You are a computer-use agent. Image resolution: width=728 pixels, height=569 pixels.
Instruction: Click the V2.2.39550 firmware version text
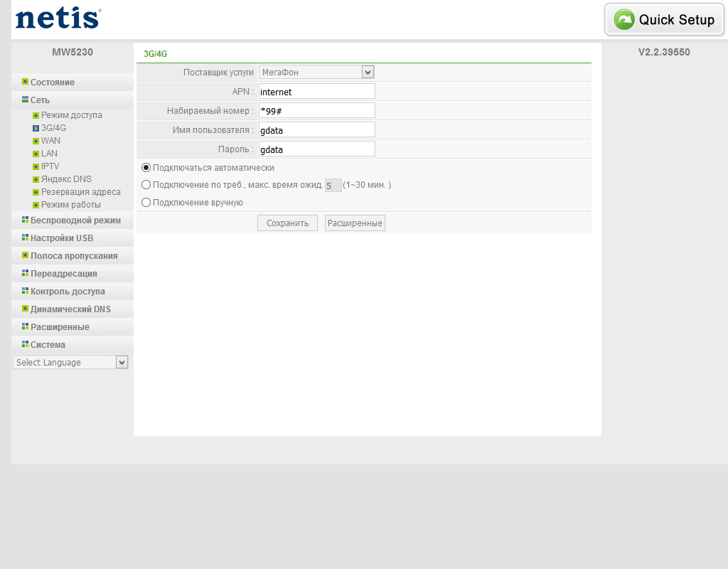point(664,52)
